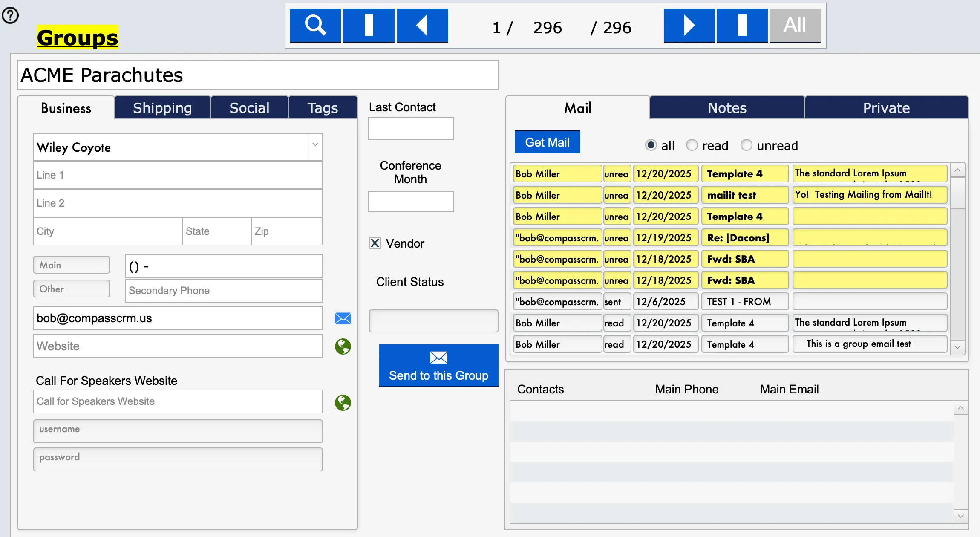The width and height of the screenshot is (980, 537).
Task: Switch to the Shipping tab
Action: pos(162,108)
